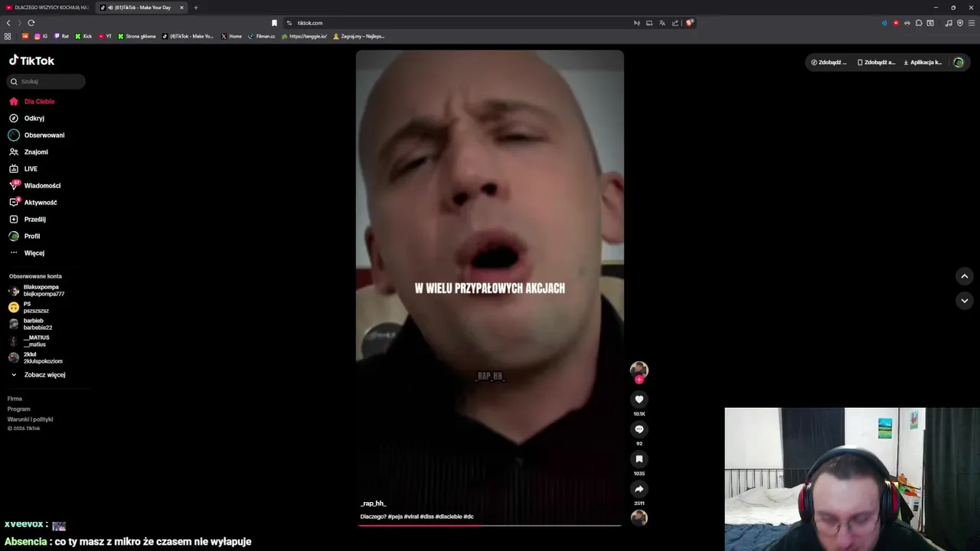Go back with browser back arrow
This screenshot has width=980, height=551.
tap(8, 23)
